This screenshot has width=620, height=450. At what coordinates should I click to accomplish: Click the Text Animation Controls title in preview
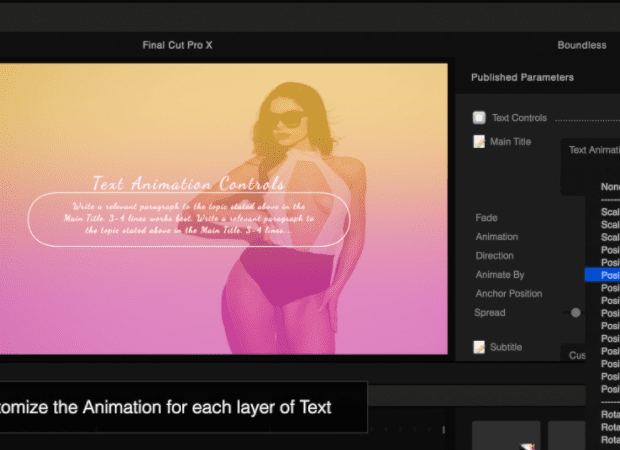pyautogui.click(x=188, y=183)
